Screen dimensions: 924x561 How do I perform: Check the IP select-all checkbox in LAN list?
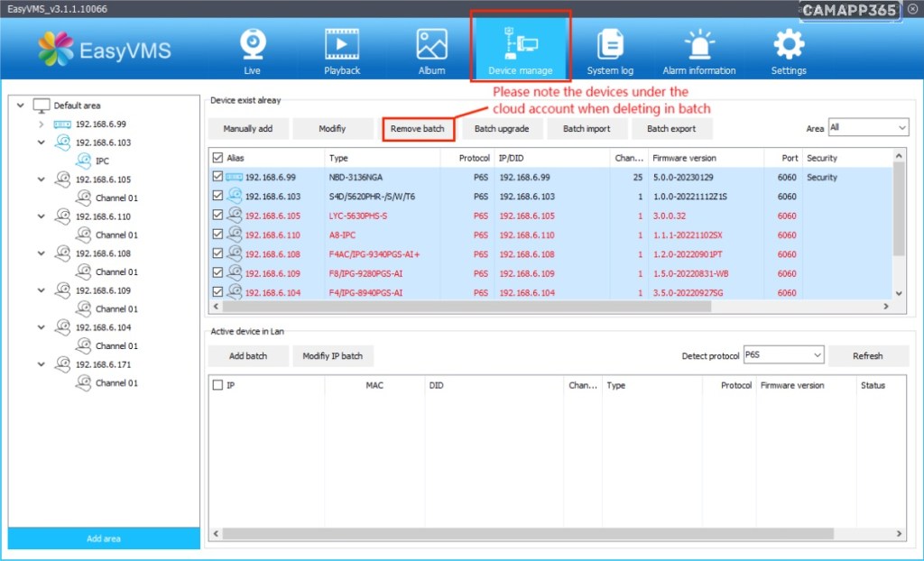point(217,385)
